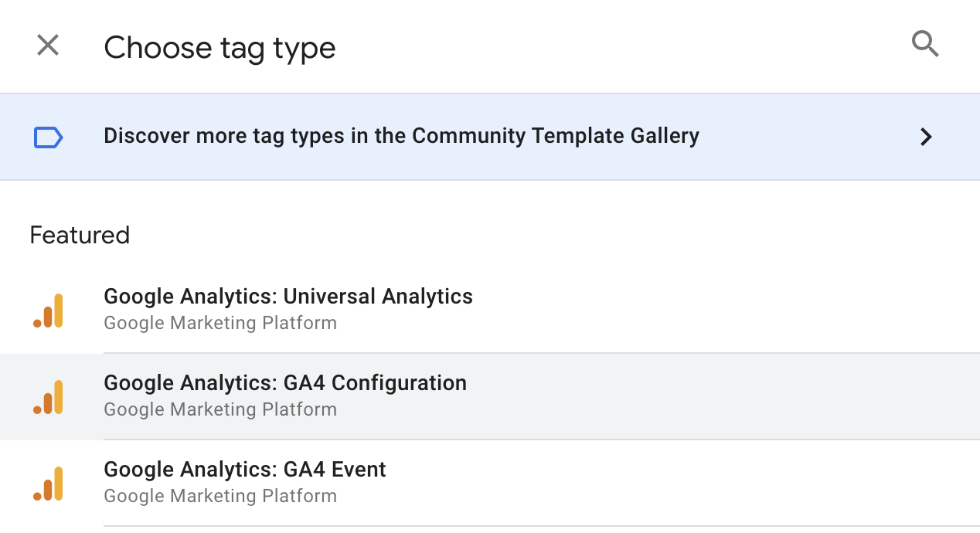Close the Choose tag type panel
Viewport: 980px width, 533px height.
(48, 46)
